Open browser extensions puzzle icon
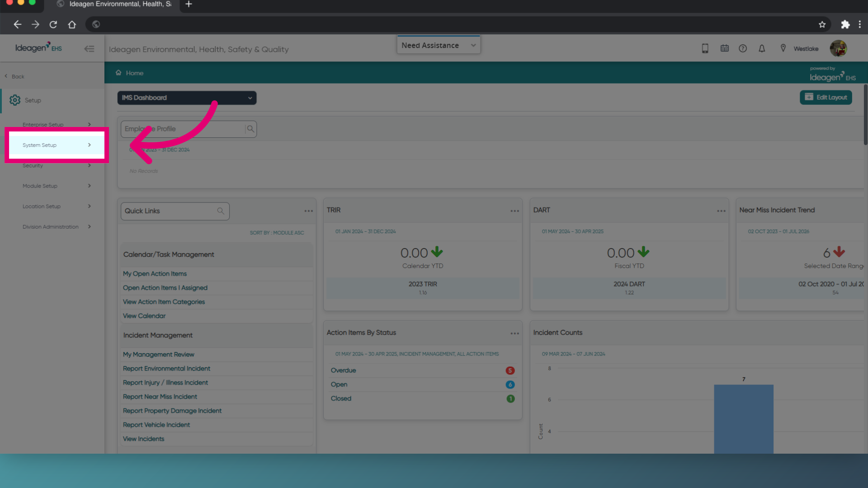This screenshot has width=868, height=488. [845, 24]
